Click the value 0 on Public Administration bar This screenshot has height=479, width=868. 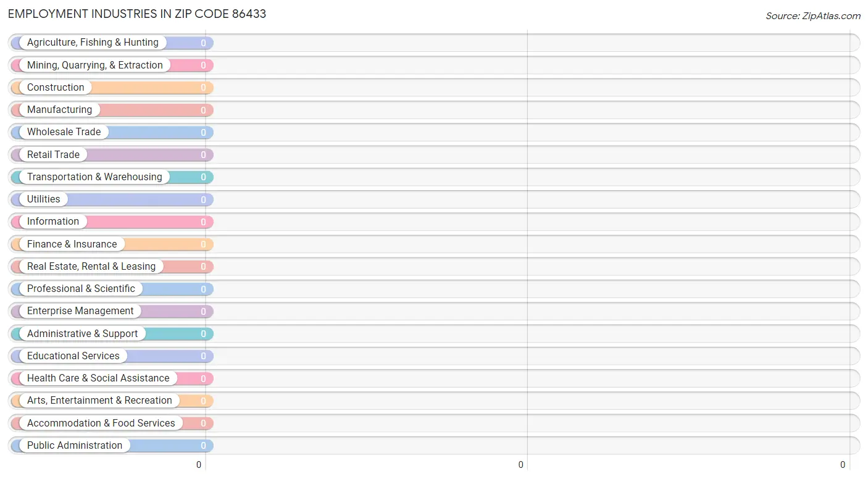coord(203,446)
